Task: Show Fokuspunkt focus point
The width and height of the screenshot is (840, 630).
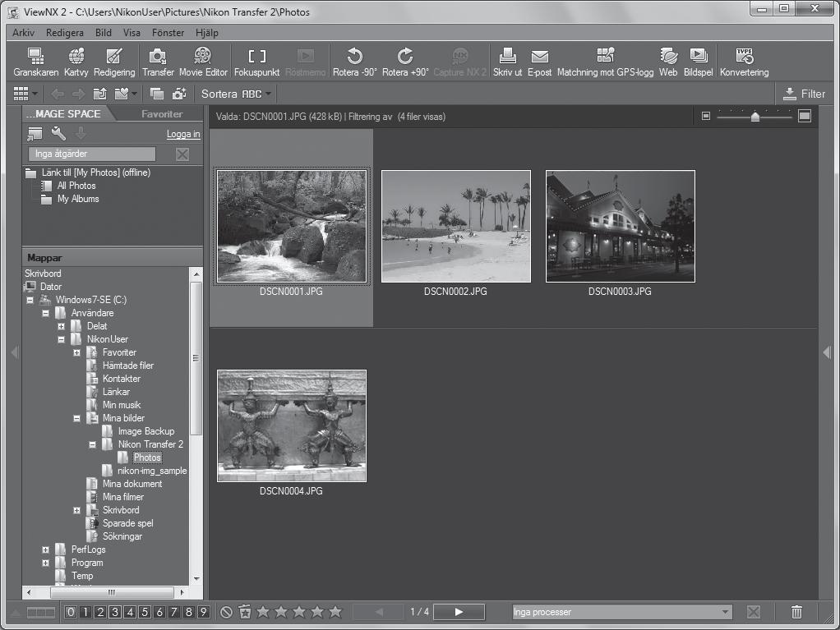Action: point(256,62)
